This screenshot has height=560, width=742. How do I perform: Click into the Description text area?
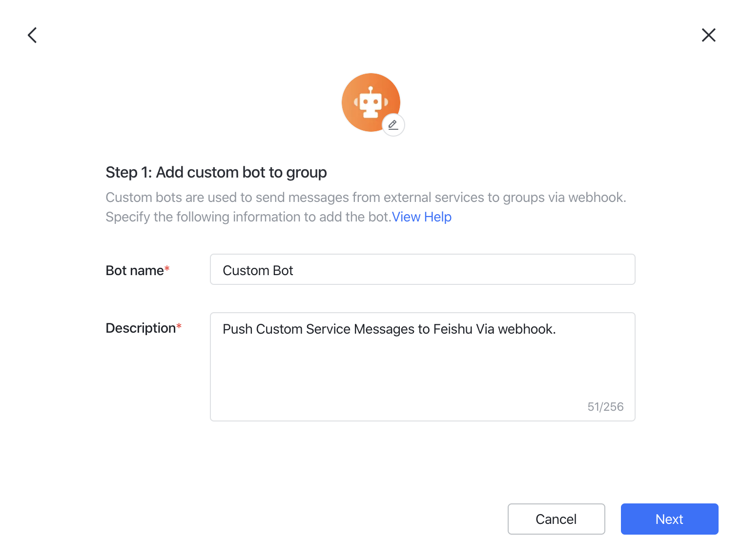click(x=422, y=371)
